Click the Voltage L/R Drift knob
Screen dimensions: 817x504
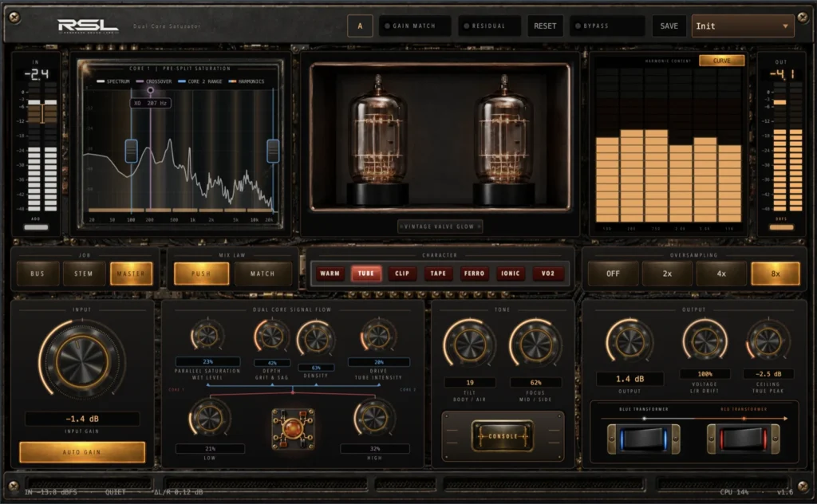(705, 341)
